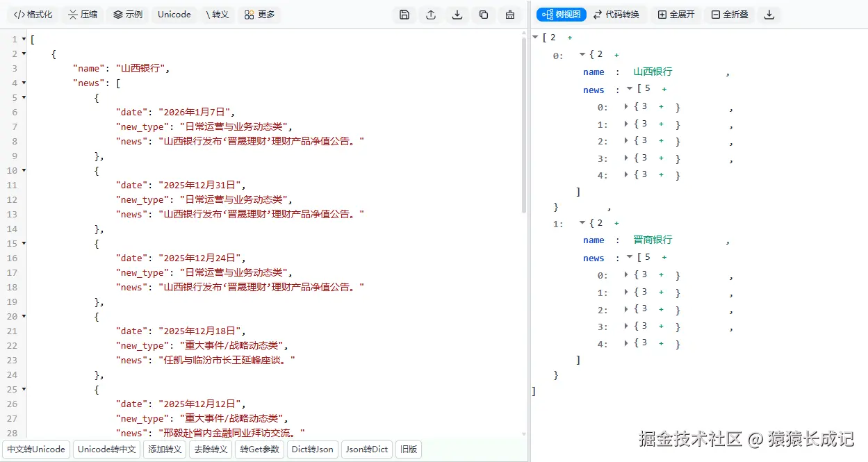
Task: Switch to the 旧版 old version
Action: [x=409, y=449]
